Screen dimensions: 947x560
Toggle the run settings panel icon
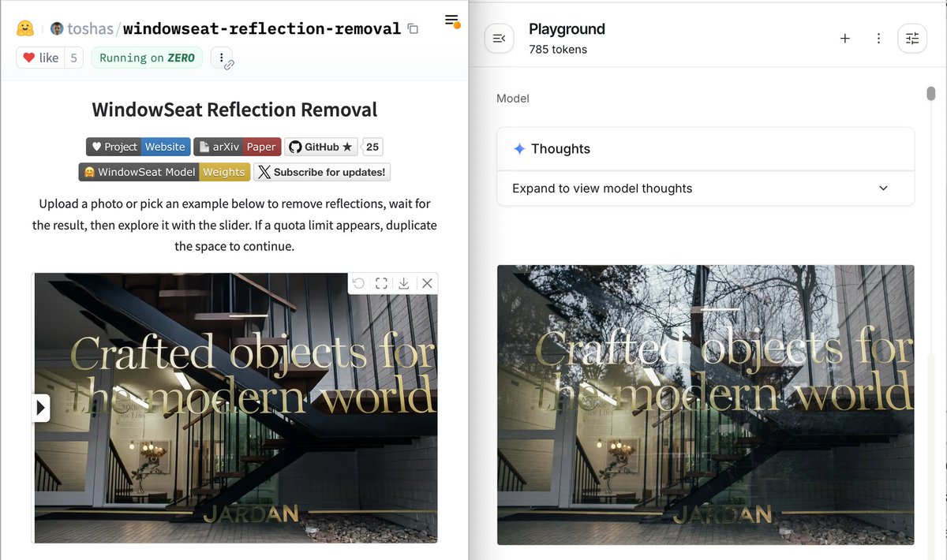click(x=912, y=38)
